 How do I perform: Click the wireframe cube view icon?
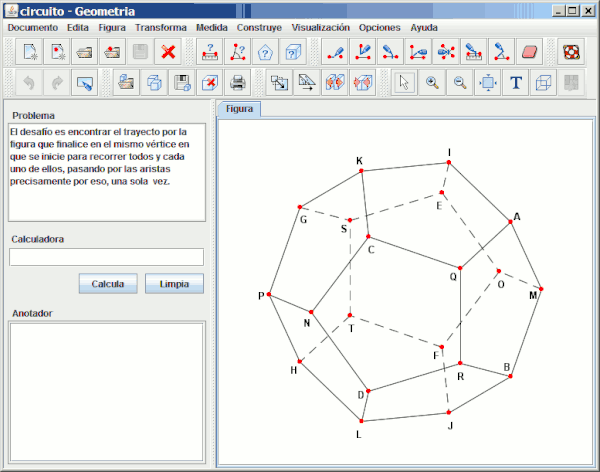(x=544, y=83)
